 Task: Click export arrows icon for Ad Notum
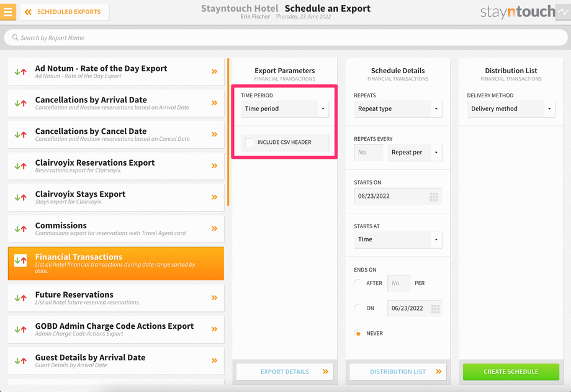(x=20, y=72)
